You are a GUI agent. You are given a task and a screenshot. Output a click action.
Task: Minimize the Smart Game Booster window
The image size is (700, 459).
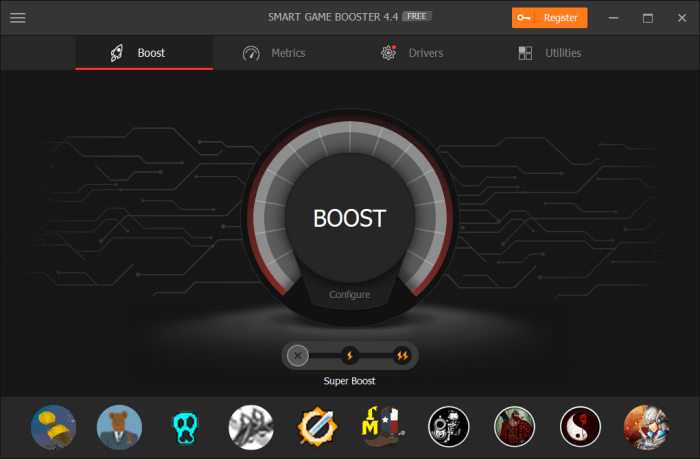(x=614, y=18)
